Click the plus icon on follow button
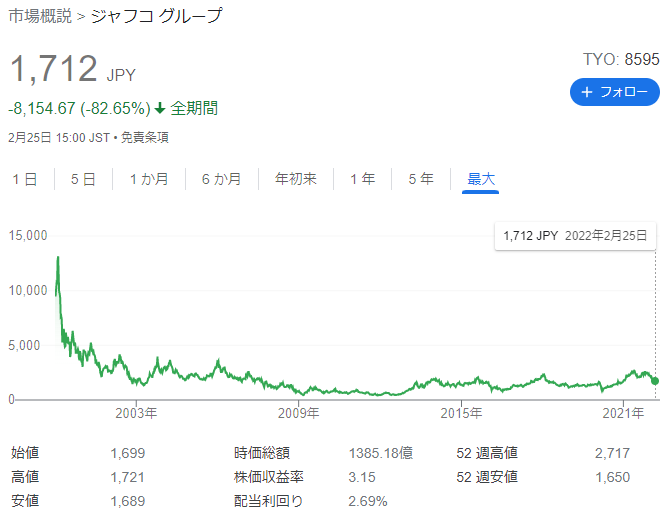The image size is (670, 521). click(x=586, y=92)
